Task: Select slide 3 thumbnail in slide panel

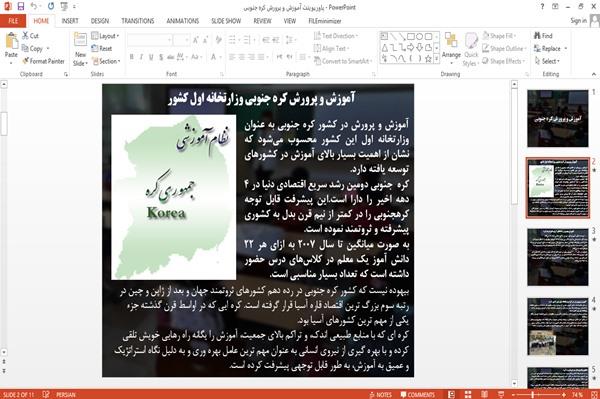Action: [x=558, y=257]
